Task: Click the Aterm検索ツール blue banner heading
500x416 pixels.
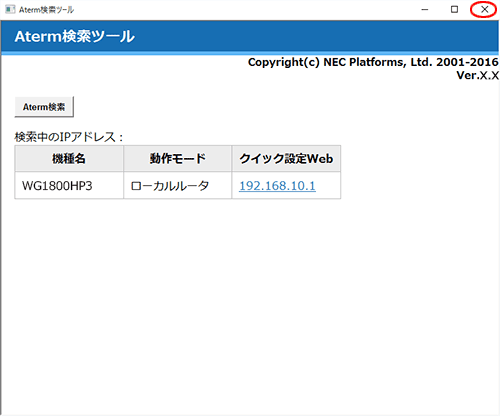Action: 75,36
